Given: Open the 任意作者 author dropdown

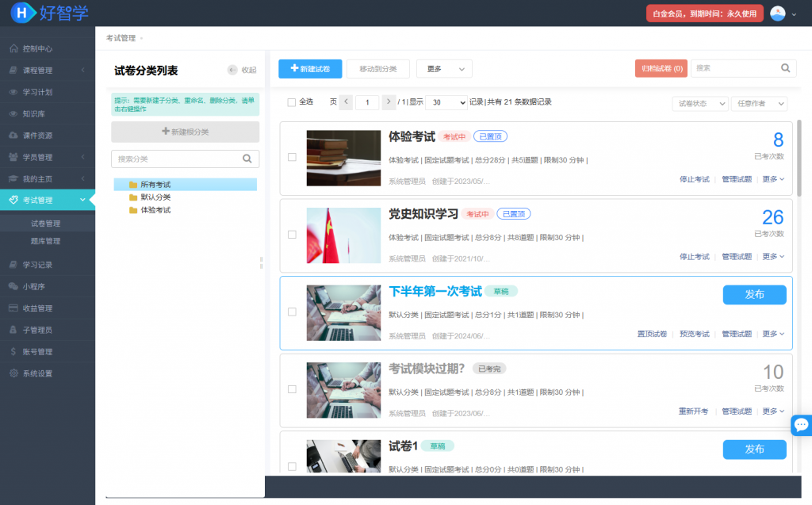Looking at the screenshot, I should (x=759, y=104).
